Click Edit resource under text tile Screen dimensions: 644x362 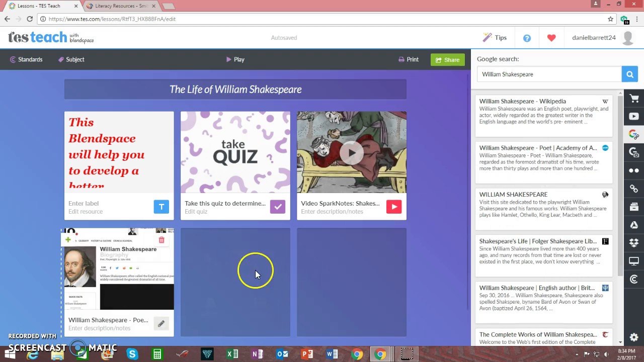point(86,212)
